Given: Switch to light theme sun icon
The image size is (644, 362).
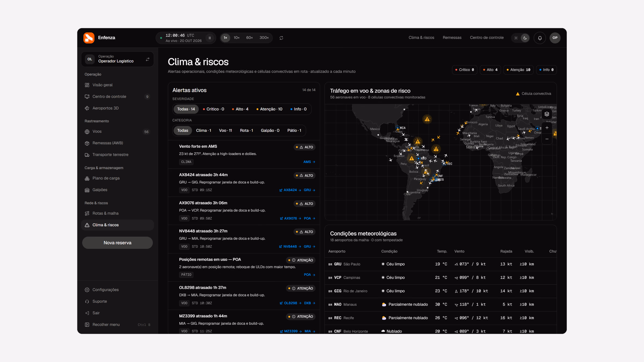Looking at the screenshot, I should point(516,38).
